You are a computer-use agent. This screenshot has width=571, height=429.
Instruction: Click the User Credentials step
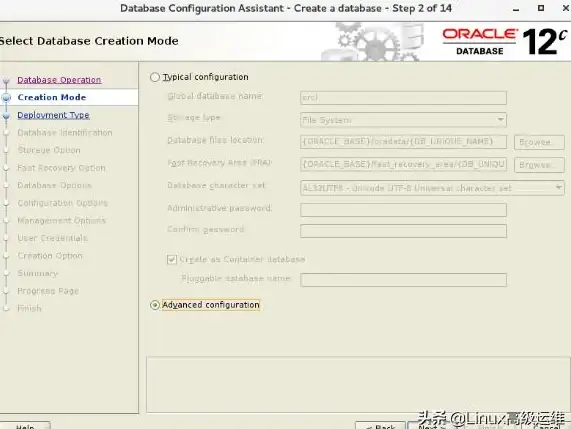(52, 238)
